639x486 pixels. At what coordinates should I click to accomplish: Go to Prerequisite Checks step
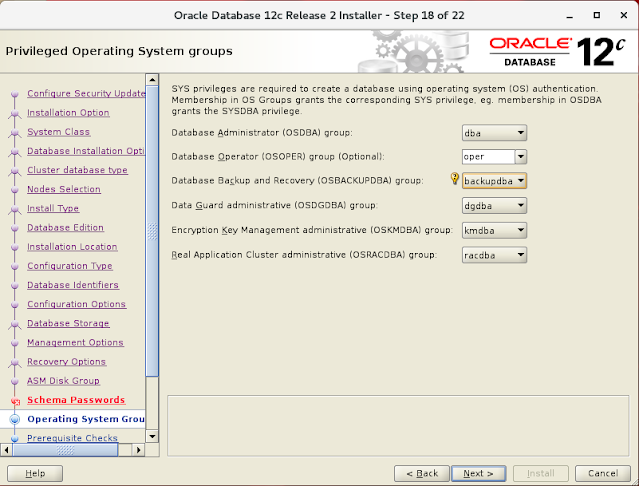73,438
